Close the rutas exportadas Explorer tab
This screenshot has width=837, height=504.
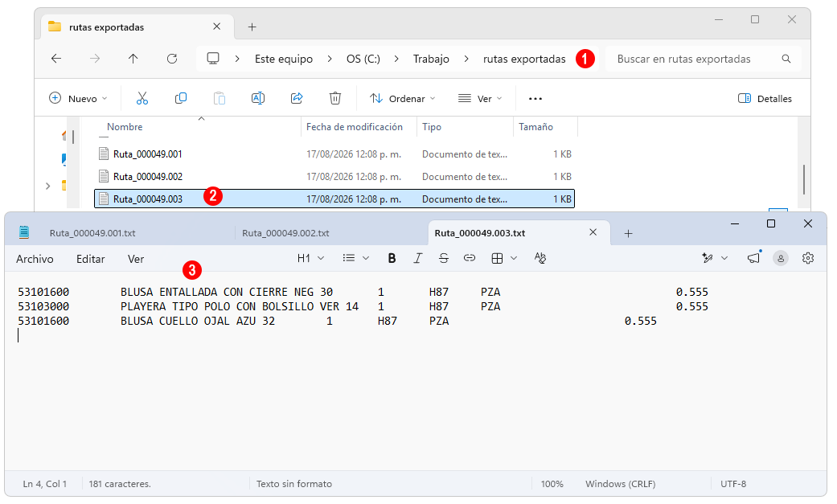click(x=217, y=27)
